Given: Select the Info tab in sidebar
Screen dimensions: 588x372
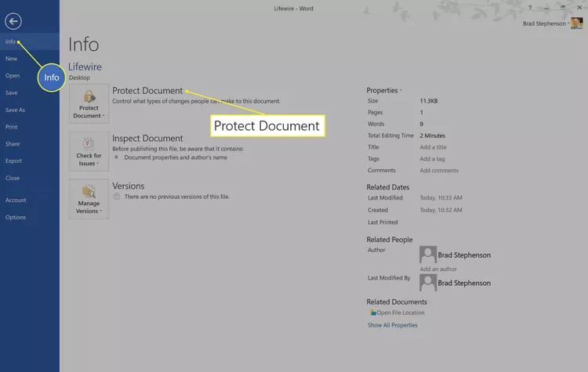Looking at the screenshot, I should coord(30,42).
